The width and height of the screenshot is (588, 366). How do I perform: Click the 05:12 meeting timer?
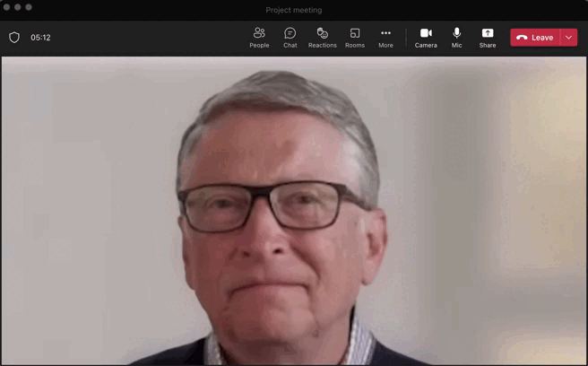(x=40, y=38)
